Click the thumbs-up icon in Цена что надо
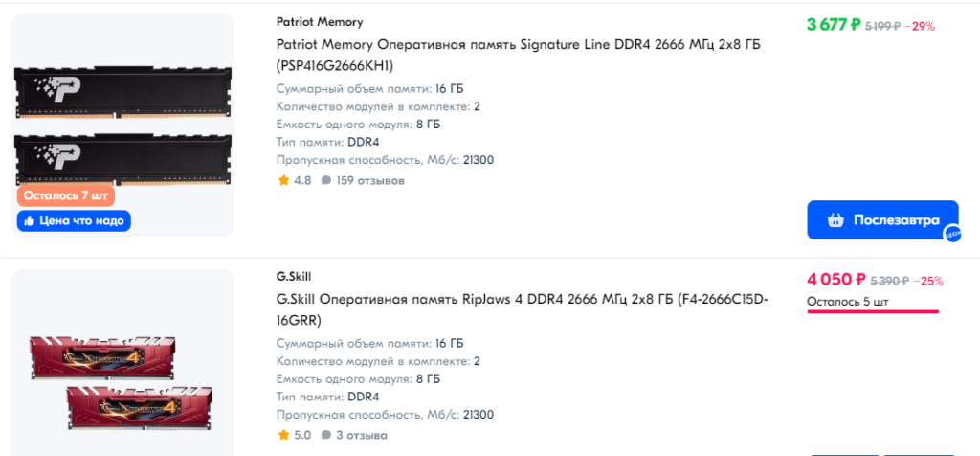980x456 pixels. point(29,220)
